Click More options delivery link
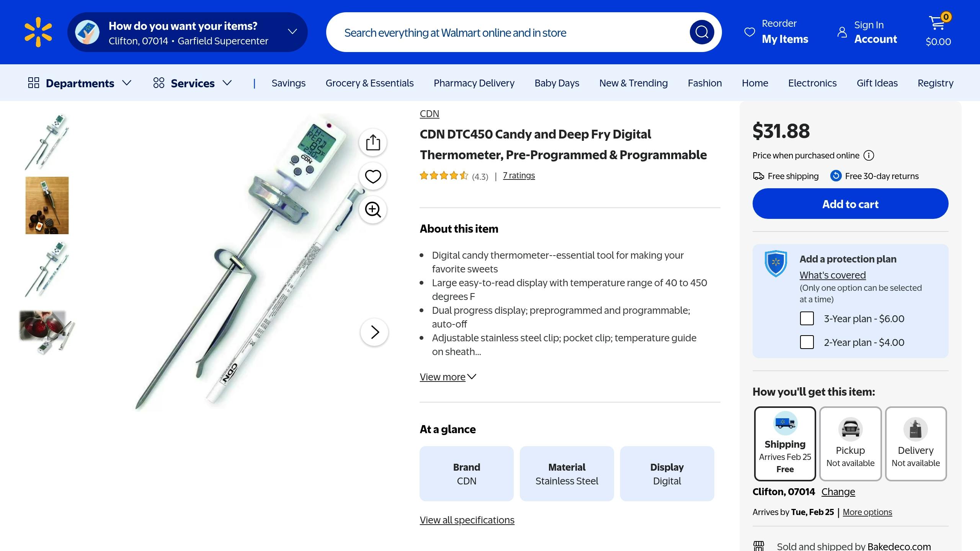 click(x=867, y=512)
